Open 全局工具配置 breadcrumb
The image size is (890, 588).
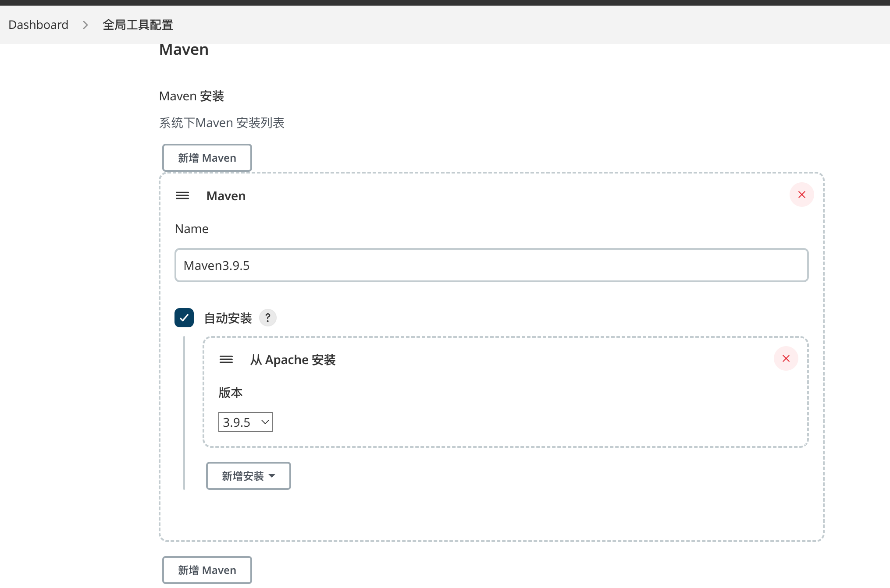coord(138,25)
